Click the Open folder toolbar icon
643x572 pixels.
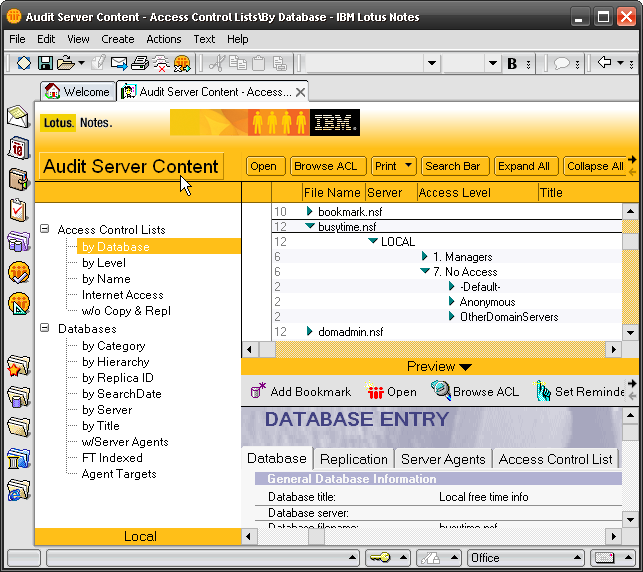pyautogui.click(x=66, y=63)
